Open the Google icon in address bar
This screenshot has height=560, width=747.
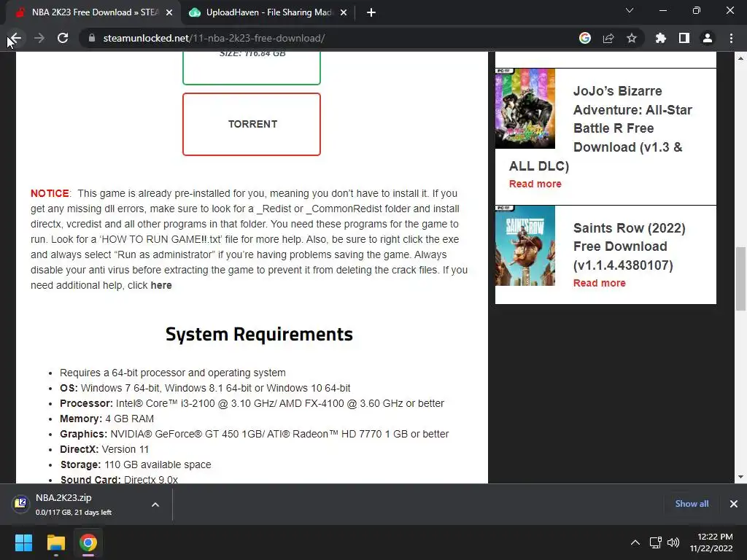coord(585,38)
